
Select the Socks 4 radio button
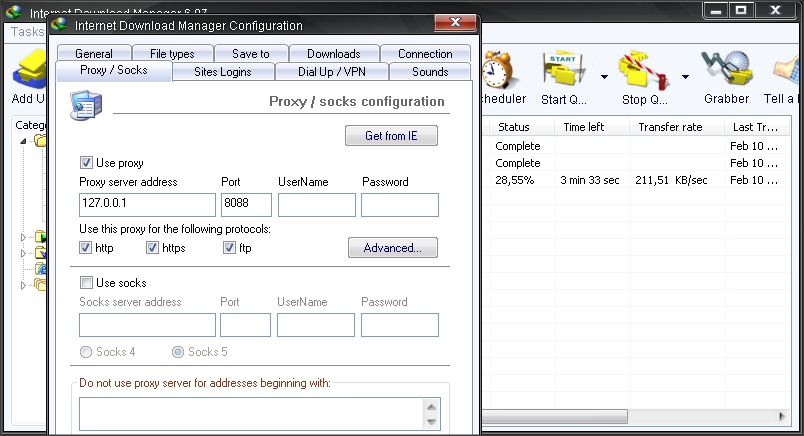coord(86,352)
